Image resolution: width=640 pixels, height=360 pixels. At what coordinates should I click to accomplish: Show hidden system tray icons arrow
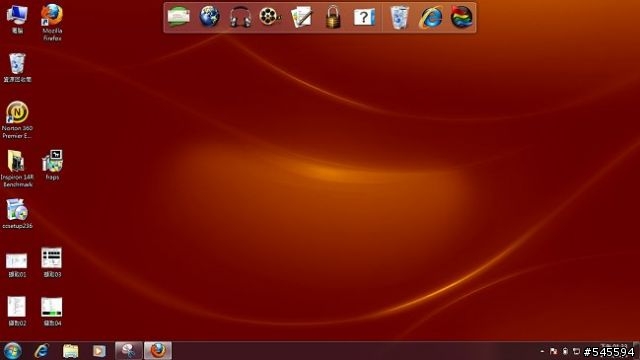(542, 351)
